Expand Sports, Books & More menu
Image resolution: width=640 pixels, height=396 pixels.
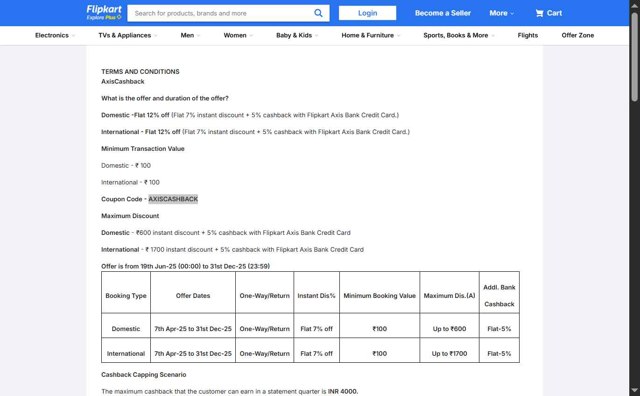459,36
